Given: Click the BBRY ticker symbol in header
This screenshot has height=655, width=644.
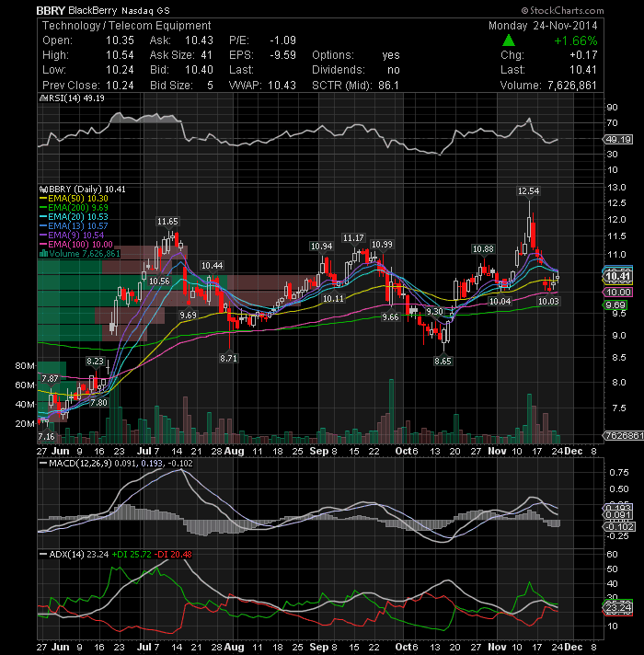Looking at the screenshot, I should [51, 10].
